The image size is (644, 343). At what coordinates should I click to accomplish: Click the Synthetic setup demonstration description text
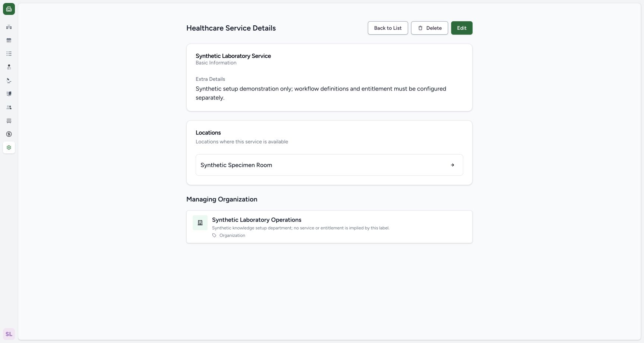321,93
